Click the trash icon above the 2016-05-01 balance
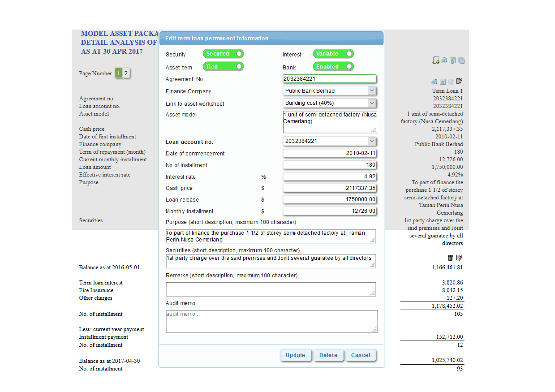The width and height of the screenshot is (555, 392). click(x=451, y=258)
